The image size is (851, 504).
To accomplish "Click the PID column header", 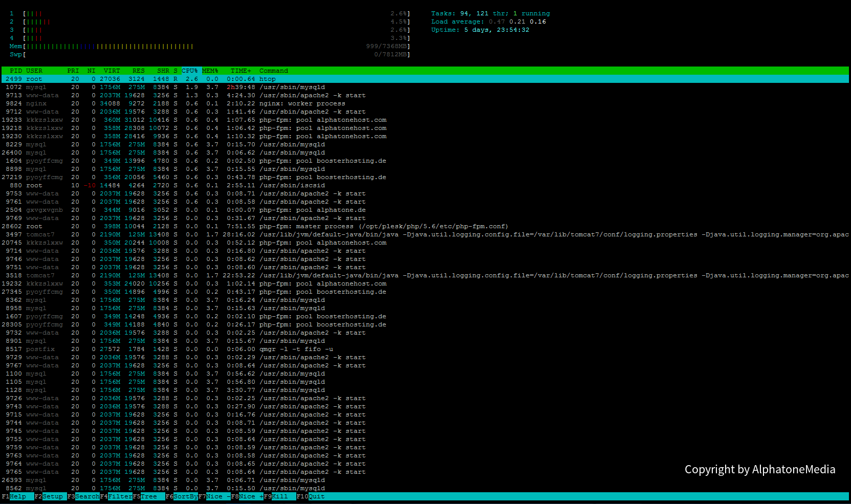I will 16,71.
